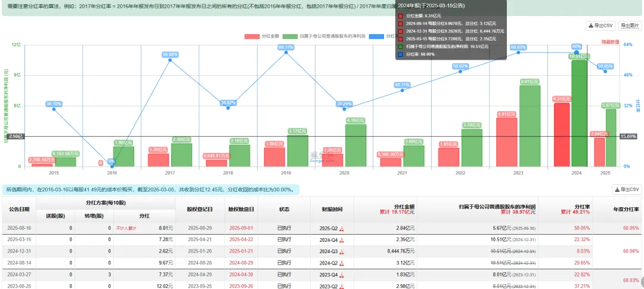Screen dimensions: 644x289
Task: Click the green 8.01亿元 bar for 2023
Action: 530,126
